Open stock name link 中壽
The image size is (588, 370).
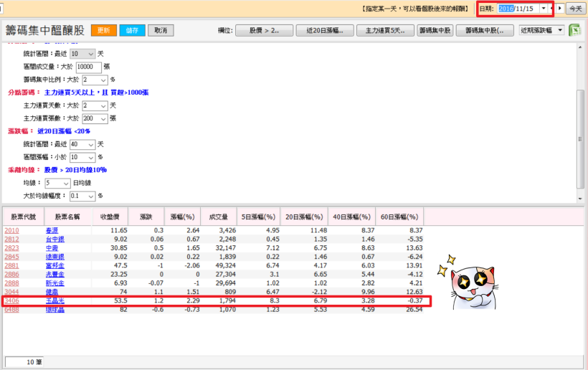[x=52, y=248]
